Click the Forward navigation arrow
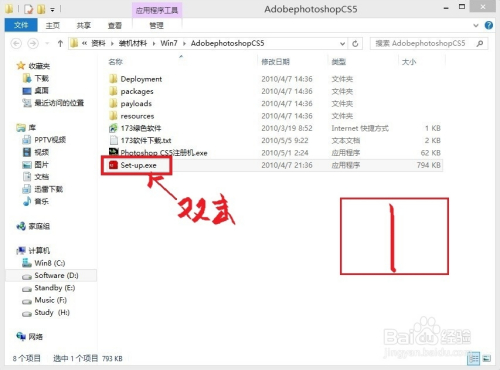The image size is (500, 370). 33,43
